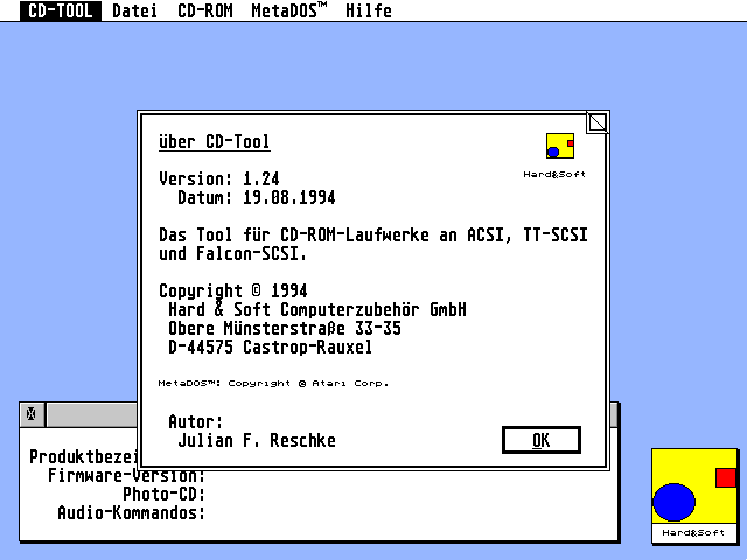
Task: Click the dialog's top-right corner fold icon
Action: (598, 123)
